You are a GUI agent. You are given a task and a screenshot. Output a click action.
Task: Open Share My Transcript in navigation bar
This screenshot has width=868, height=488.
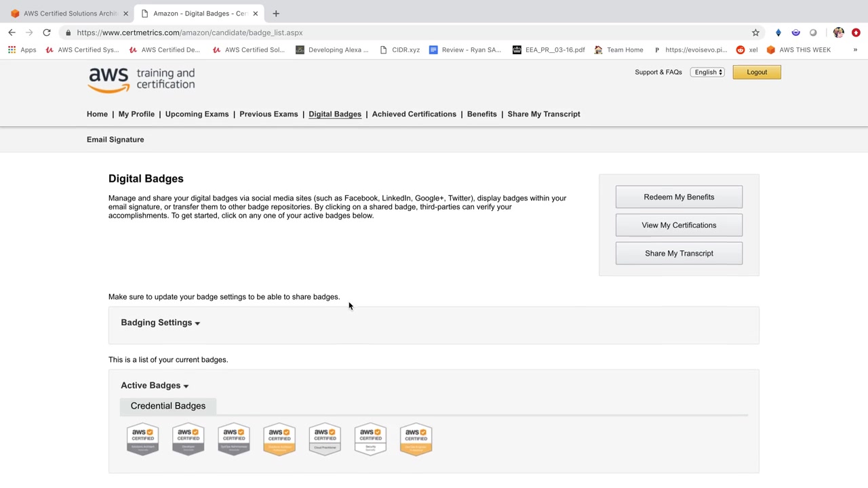pos(544,114)
